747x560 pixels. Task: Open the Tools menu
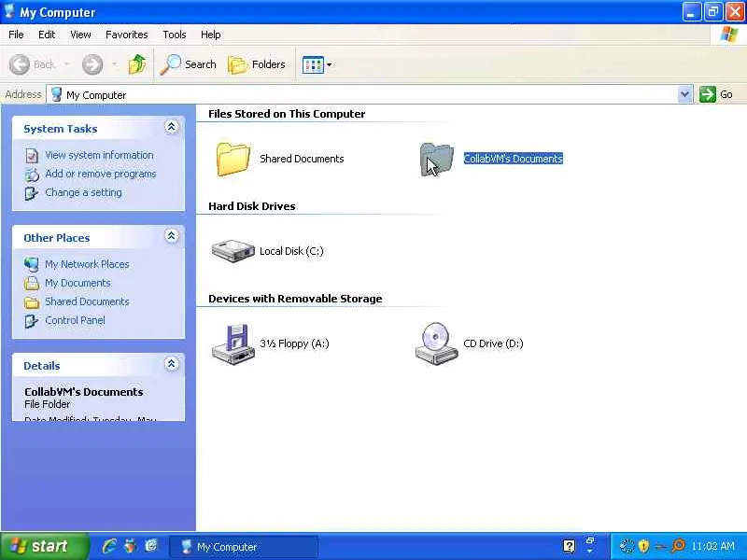coord(175,35)
